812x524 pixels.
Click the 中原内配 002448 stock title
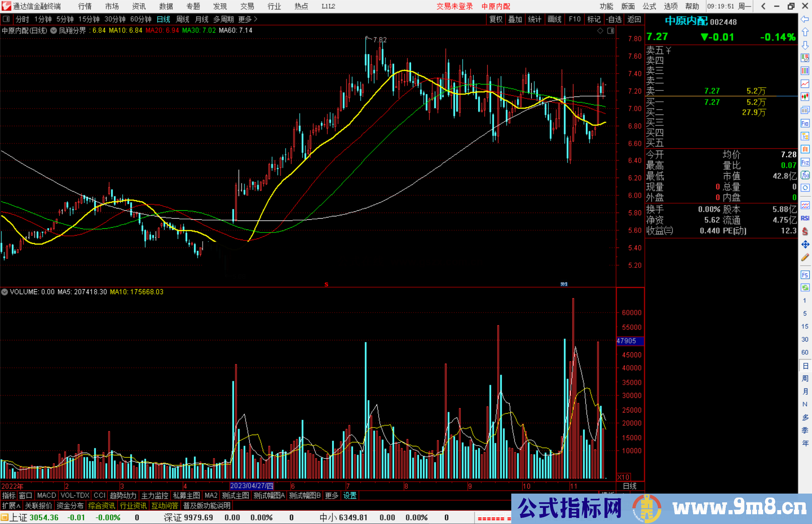[701, 21]
